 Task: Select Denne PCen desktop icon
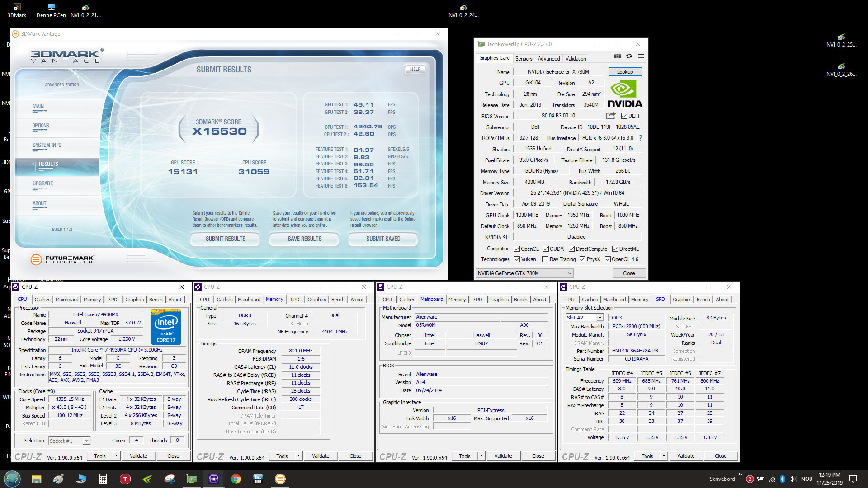[x=51, y=10]
